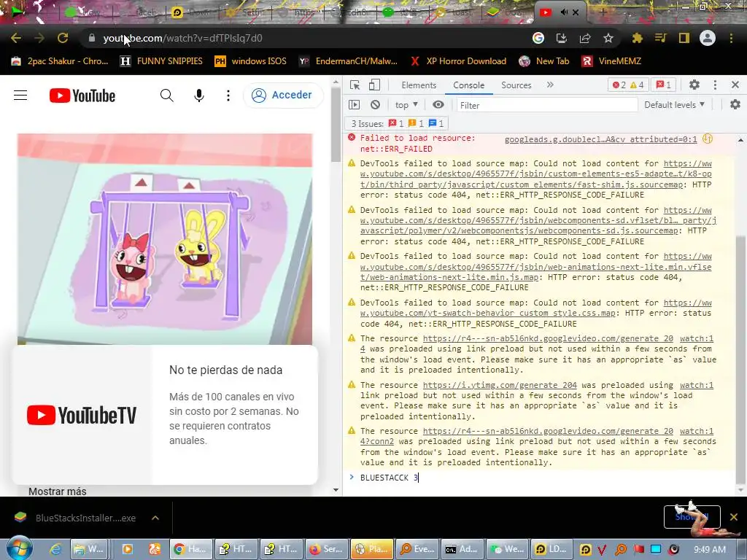The height and width of the screenshot is (560, 747).
Task: Click the YouTube page scrollbar thumb
Action: tap(336, 125)
